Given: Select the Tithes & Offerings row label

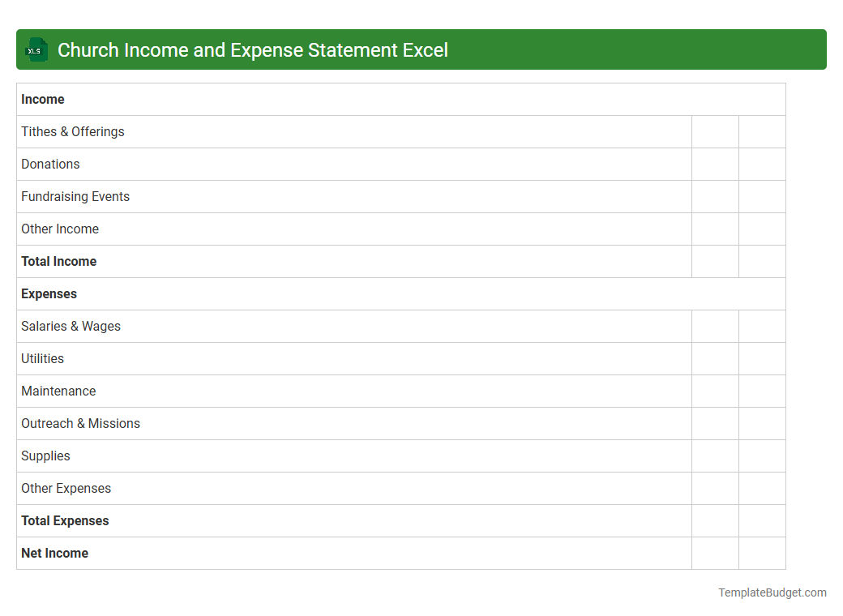Looking at the screenshot, I should 72,131.
